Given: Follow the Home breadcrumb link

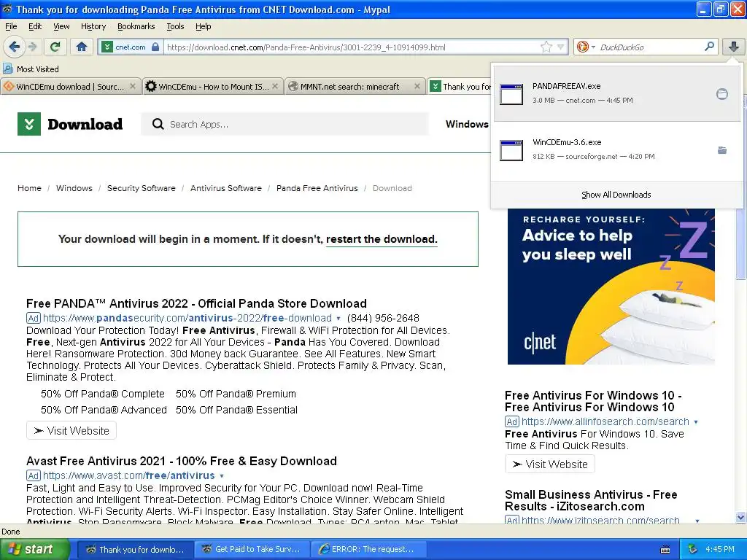Looking at the screenshot, I should pos(29,188).
